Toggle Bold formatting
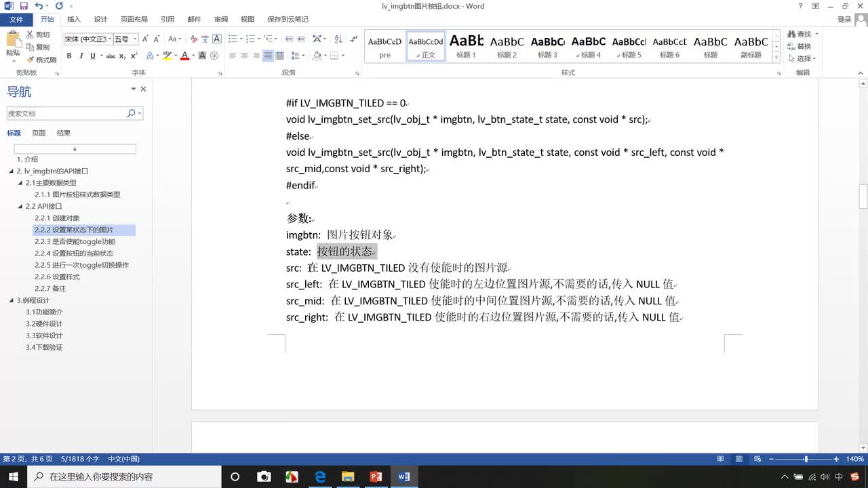 (x=69, y=56)
